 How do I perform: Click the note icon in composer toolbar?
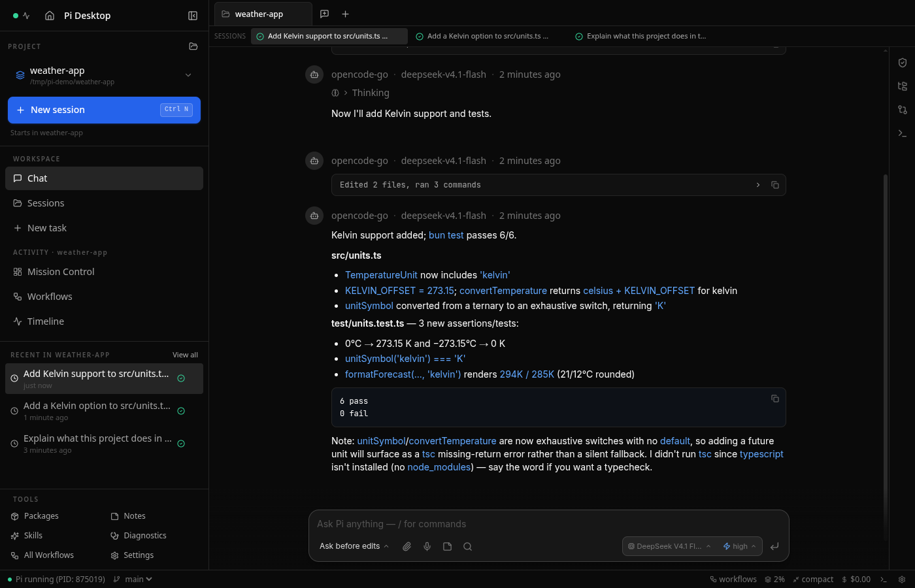(x=447, y=546)
